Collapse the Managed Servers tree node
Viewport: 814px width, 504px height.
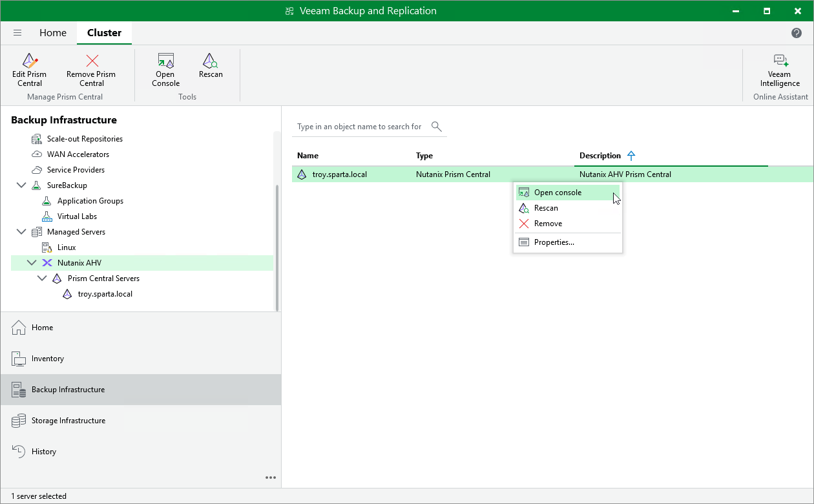click(x=21, y=232)
